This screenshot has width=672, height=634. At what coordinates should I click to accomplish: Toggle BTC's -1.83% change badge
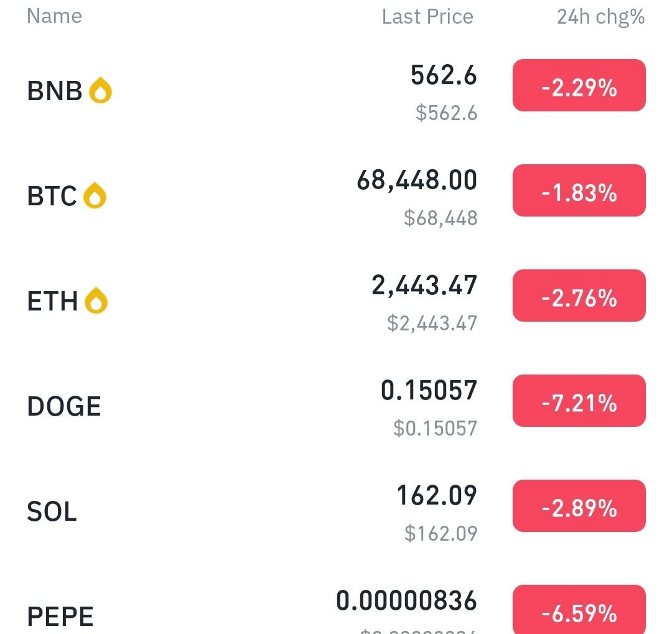pos(579,190)
